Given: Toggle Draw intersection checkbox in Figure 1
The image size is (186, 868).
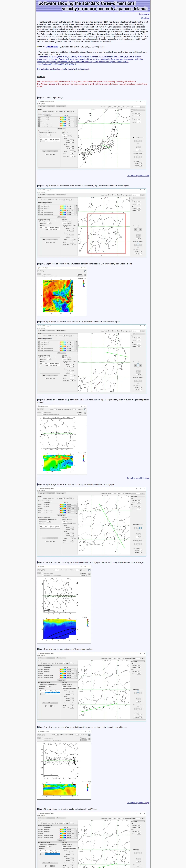Looking at the screenshot, I should tap(63, 133).
